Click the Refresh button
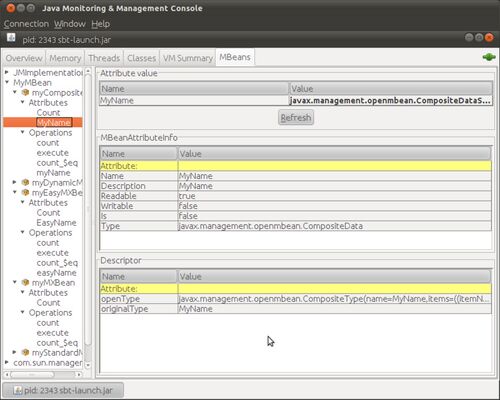Viewport: 500px width, 400px height. (296, 118)
